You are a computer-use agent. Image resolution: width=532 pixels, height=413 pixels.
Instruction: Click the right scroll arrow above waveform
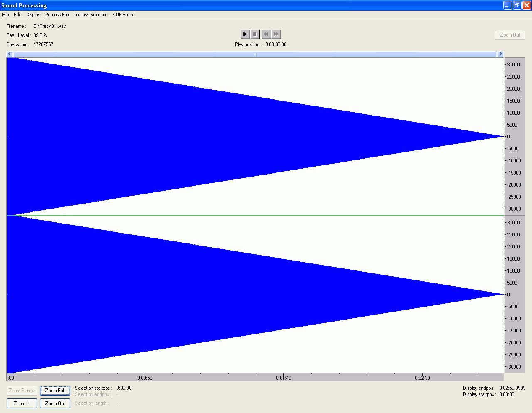click(x=500, y=54)
